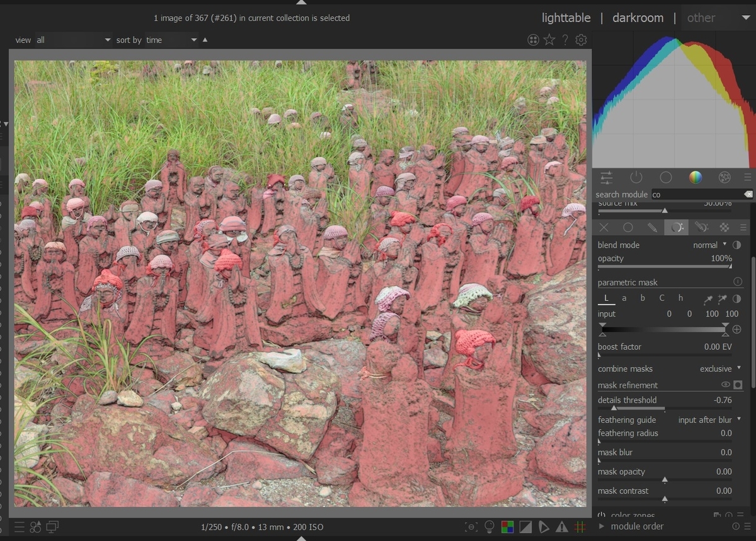This screenshot has height=541, width=756.
Task: Toggle raw overexposed indicator RGB squares
Action: [507, 526]
